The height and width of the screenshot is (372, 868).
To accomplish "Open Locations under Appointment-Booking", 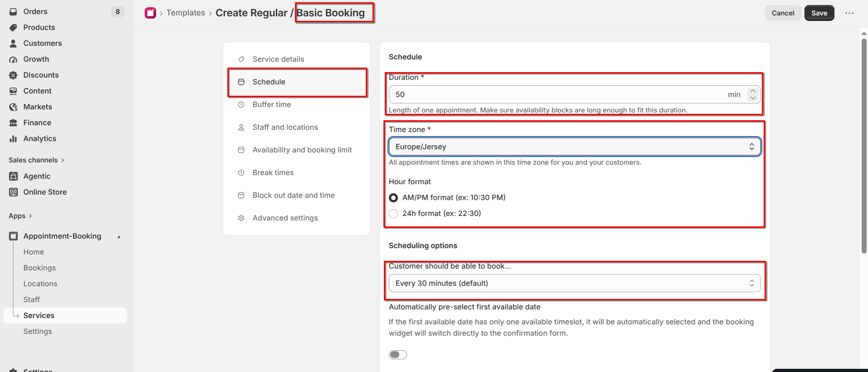I will [40, 283].
